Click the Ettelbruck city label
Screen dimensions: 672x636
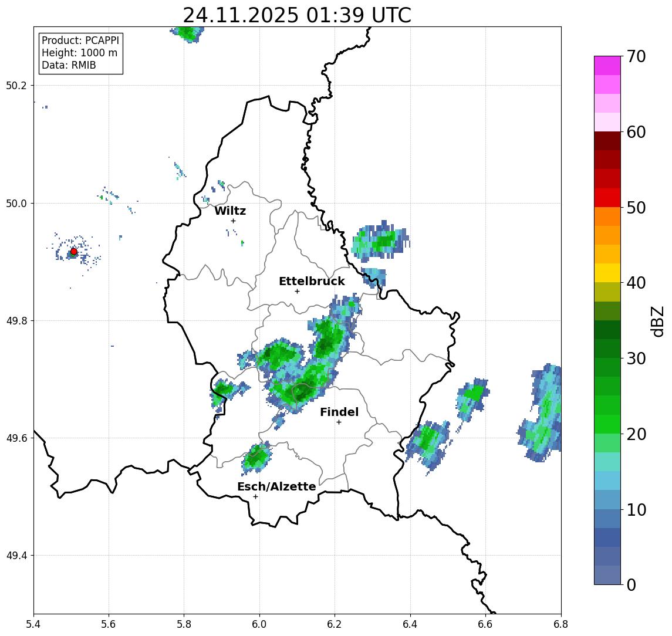tap(312, 281)
